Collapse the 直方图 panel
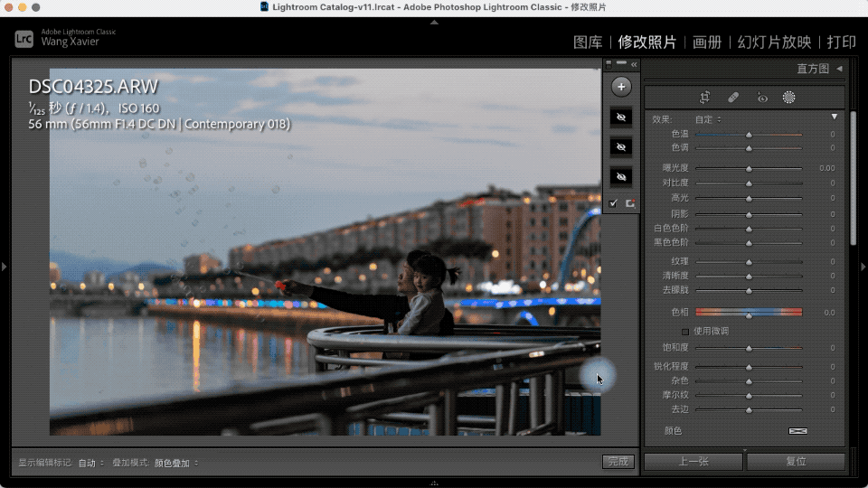The height and width of the screenshot is (488, 868). [838, 68]
